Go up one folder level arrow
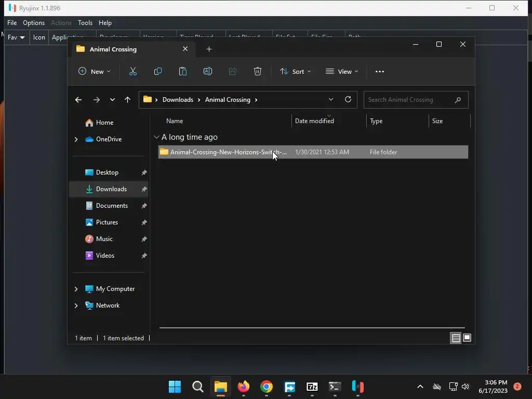The image size is (532, 399). click(x=128, y=100)
